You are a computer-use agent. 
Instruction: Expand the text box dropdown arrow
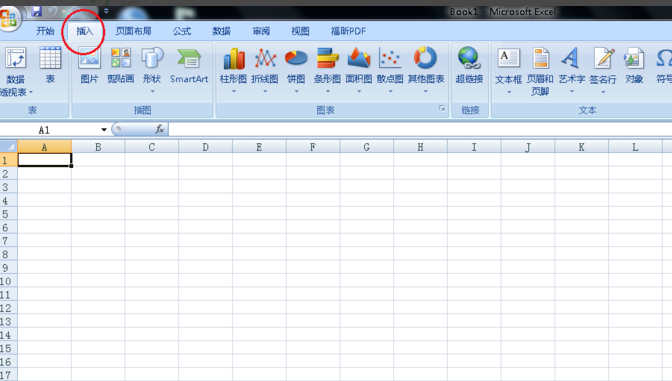click(509, 92)
